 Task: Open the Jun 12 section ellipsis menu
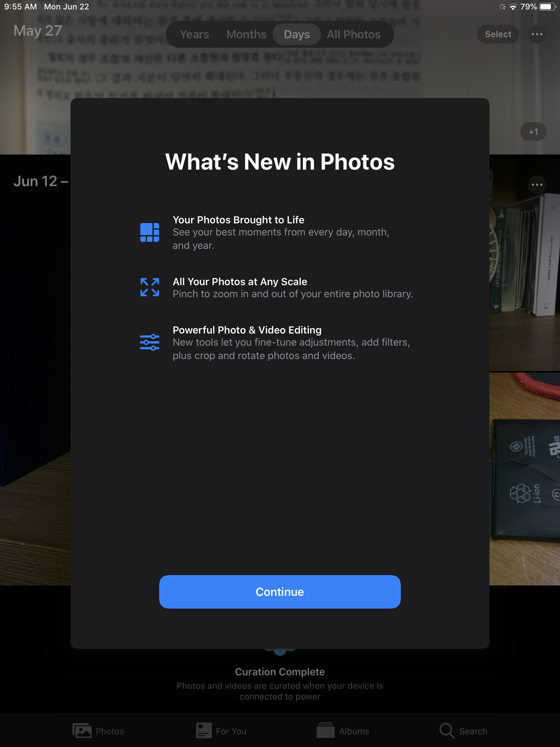[537, 184]
